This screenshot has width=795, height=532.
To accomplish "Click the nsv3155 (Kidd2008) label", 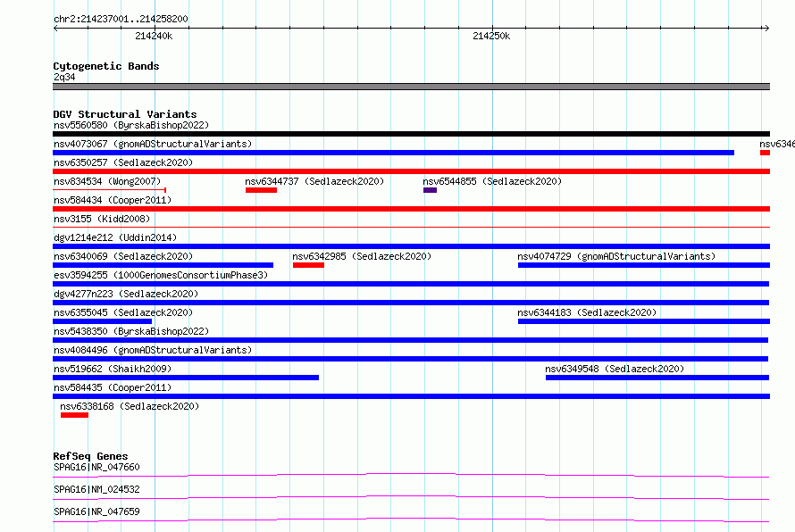I will pyautogui.click(x=102, y=219).
